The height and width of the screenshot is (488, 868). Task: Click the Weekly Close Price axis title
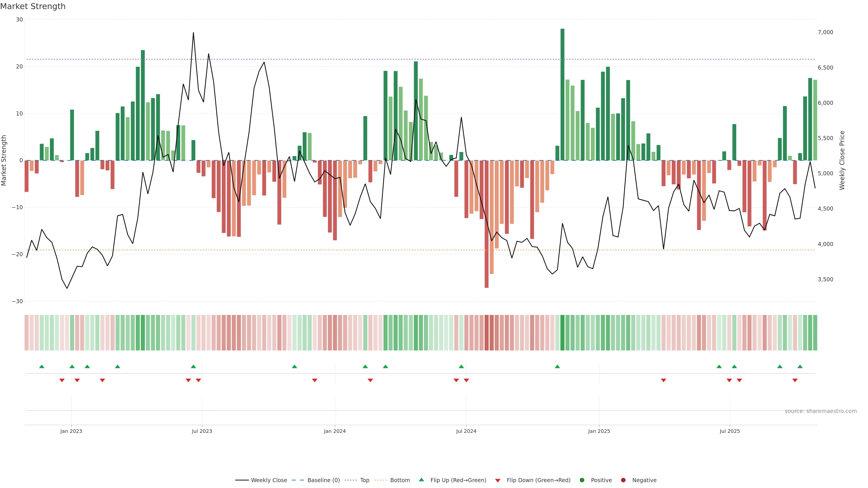coord(842,160)
